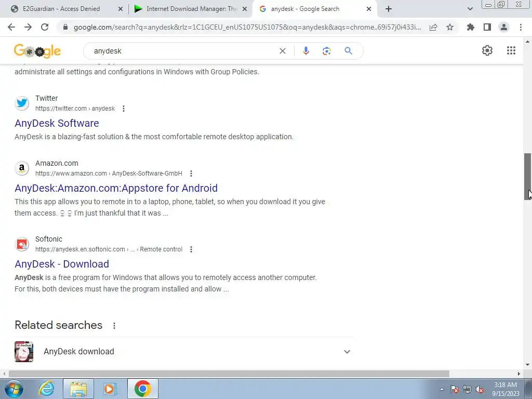Image resolution: width=532 pixels, height=399 pixels.
Task: Open AnyDesk - Download Softonic link
Action: click(62, 264)
